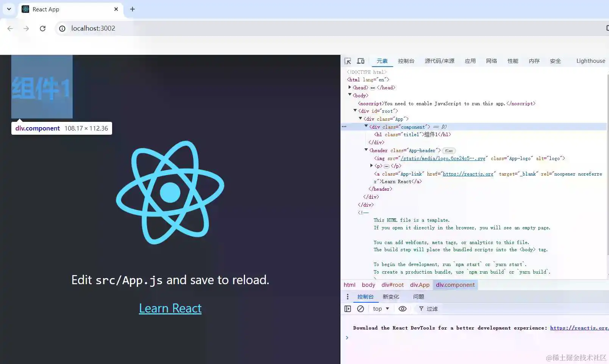Image resolution: width=609 pixels, height=364 pixels.
Task: Click the ellipsis badge inside head element
Action: (373, 88)
